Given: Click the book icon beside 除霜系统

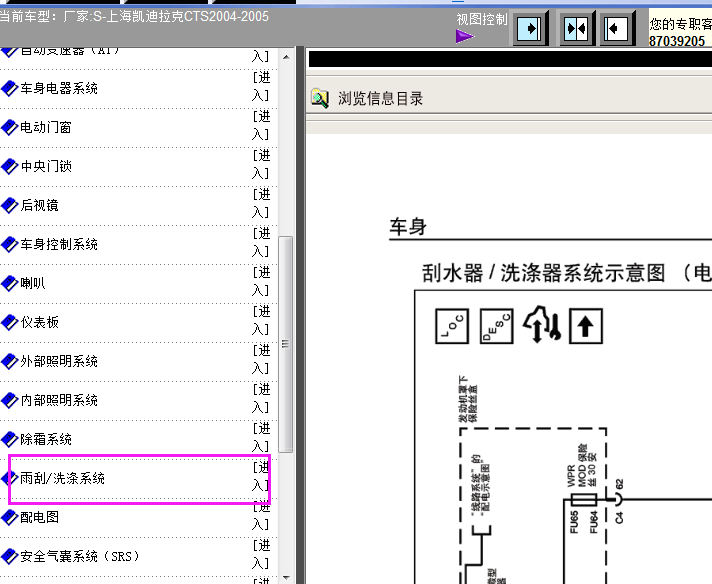Looking at the screenshot, I should (x=10, y=440).
